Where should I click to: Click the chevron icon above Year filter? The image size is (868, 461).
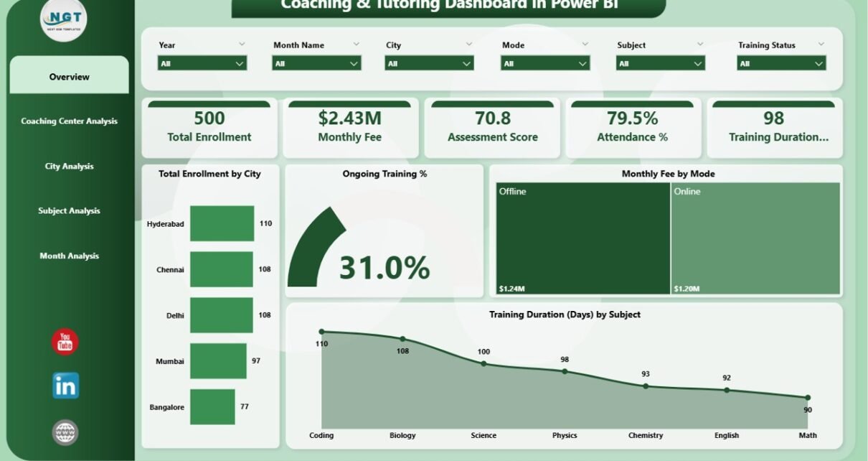[x=242, y=45]
